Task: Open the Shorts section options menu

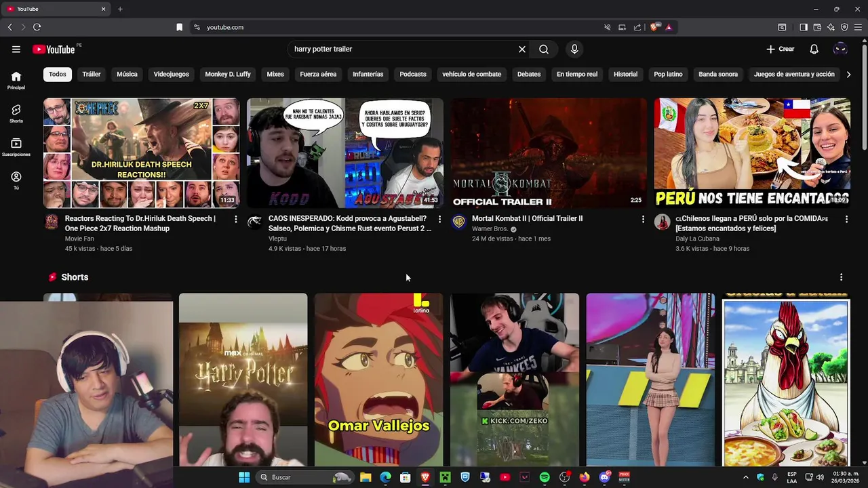Action: pos(841,277)
